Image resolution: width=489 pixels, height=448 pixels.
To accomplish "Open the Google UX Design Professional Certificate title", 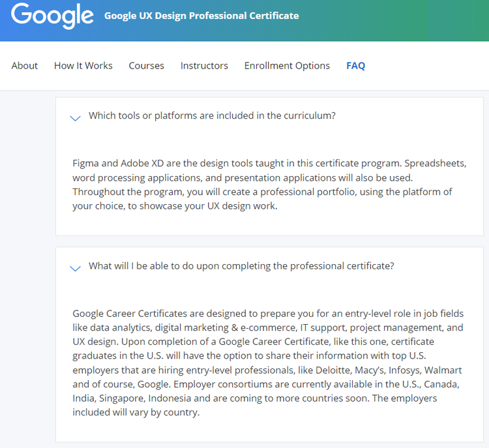I will coord(201,16).
